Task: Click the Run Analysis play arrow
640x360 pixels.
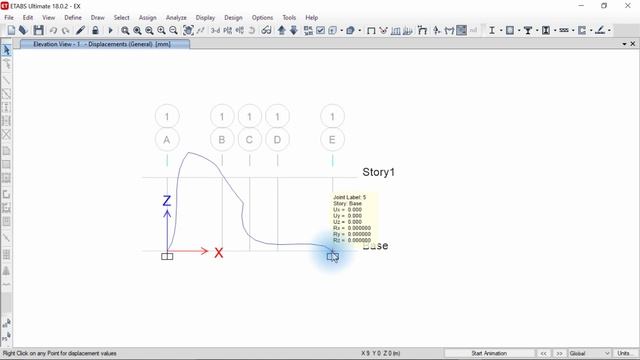Action: [110, 30]
